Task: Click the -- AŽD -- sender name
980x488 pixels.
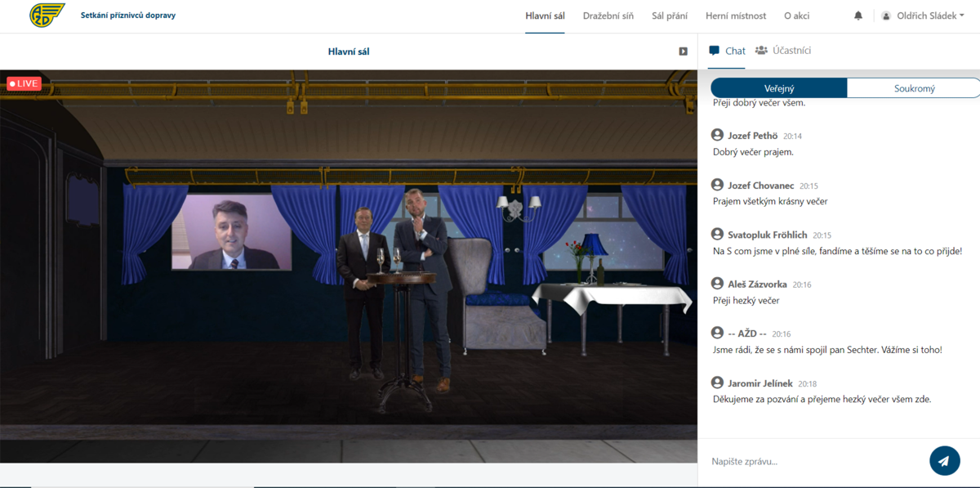Action: (x=747, y=334)
